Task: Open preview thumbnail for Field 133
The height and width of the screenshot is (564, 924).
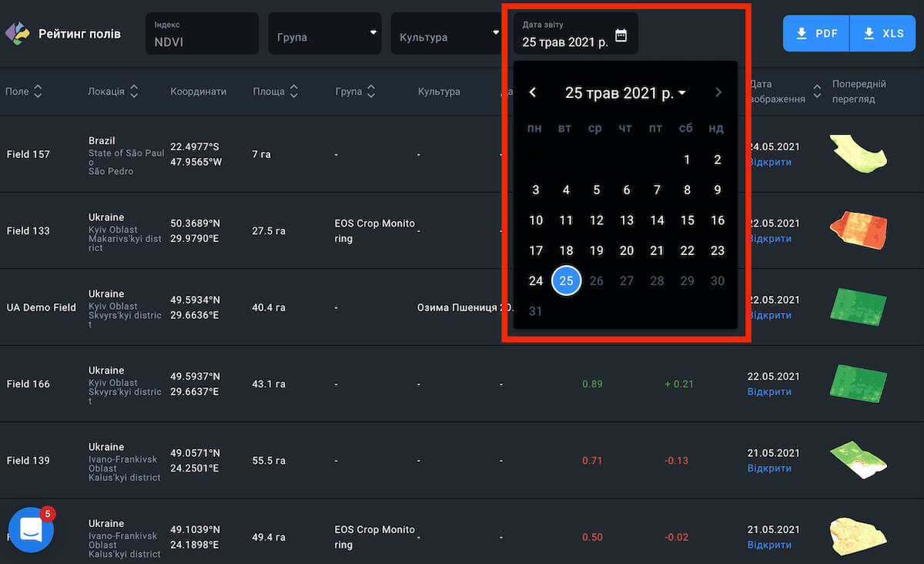Action: coord(858,230)
